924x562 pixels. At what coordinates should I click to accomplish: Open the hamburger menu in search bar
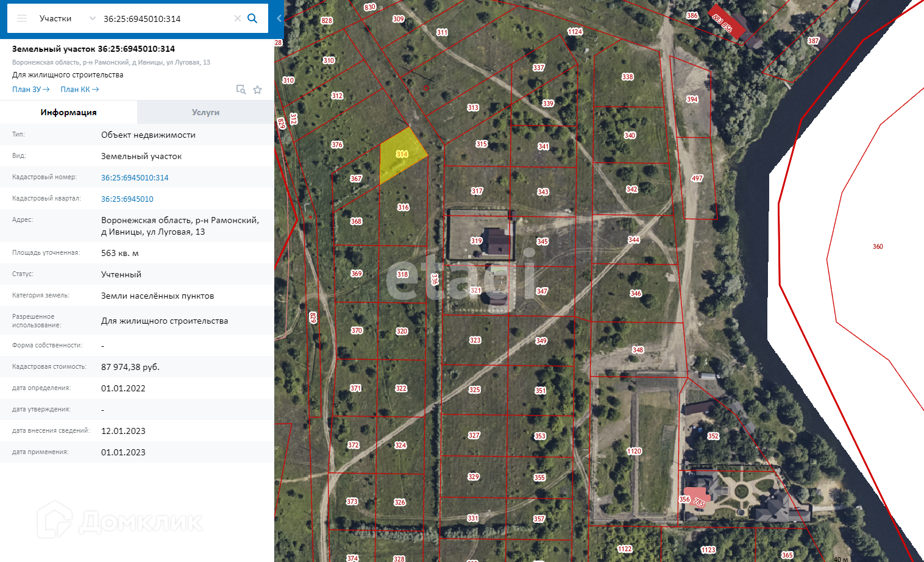22,18
